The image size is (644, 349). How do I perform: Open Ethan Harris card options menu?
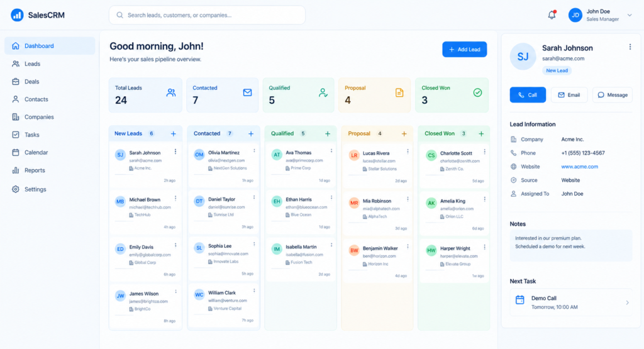pos(331,197)
